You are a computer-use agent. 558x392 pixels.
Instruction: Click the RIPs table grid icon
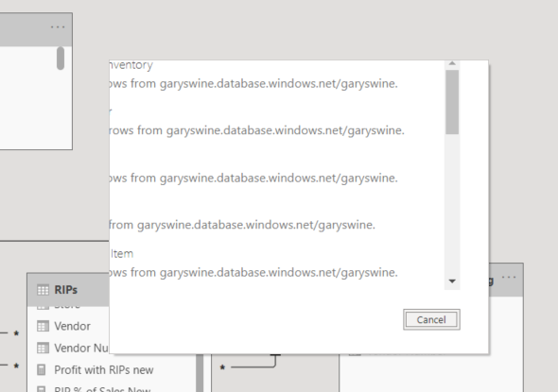click(x=44, y=290)
